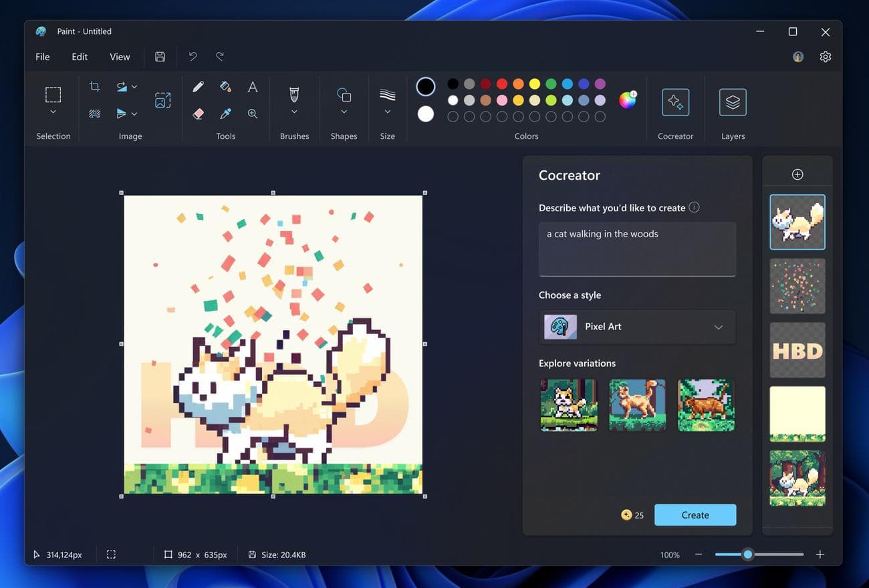Open the Cocreator panel

[x=675, y=102]
